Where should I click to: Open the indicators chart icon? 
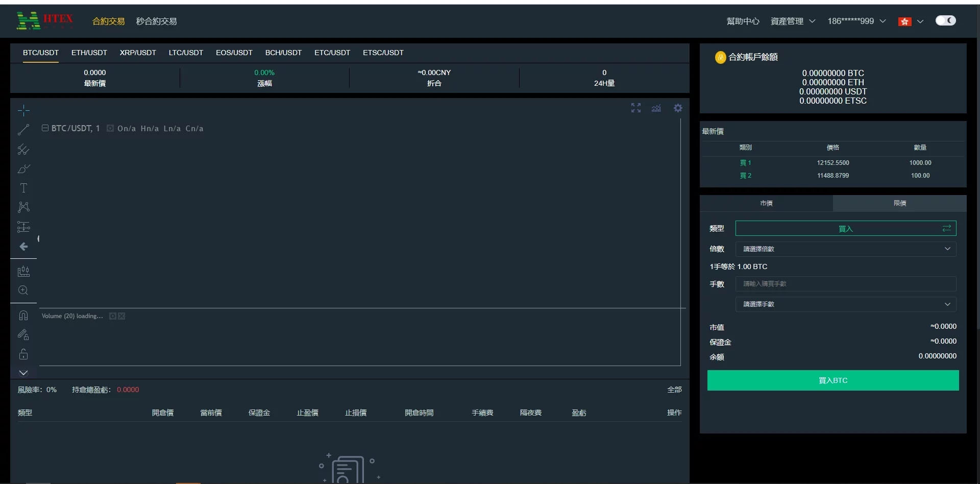[656, 108]
